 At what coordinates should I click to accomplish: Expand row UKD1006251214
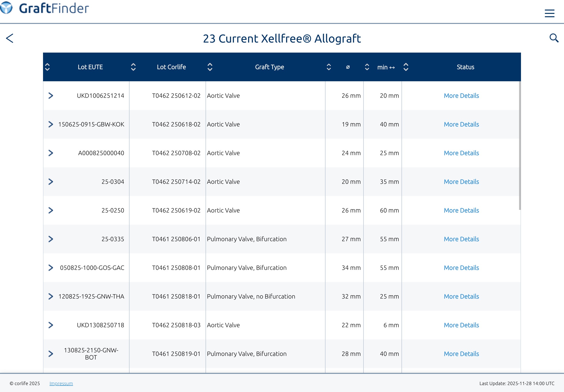[x=51, y=96]
